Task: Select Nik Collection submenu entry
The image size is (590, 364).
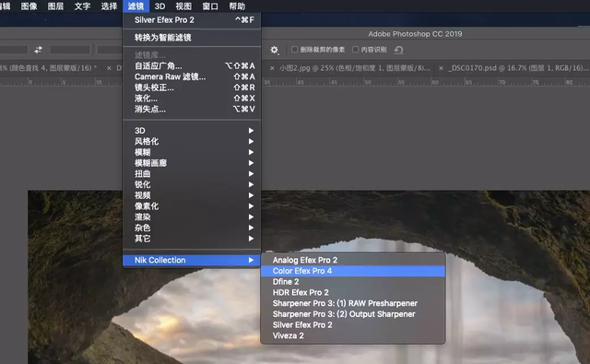Action: pos(192,260)
